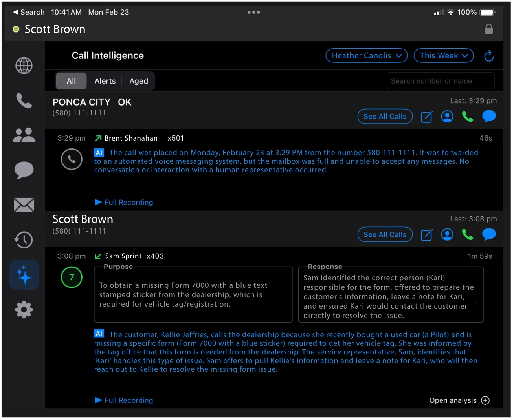Open the This Week date range dropdown
The height and width of the screenshot is (420, 514).
pyautogui.click(x=443, y=55)
